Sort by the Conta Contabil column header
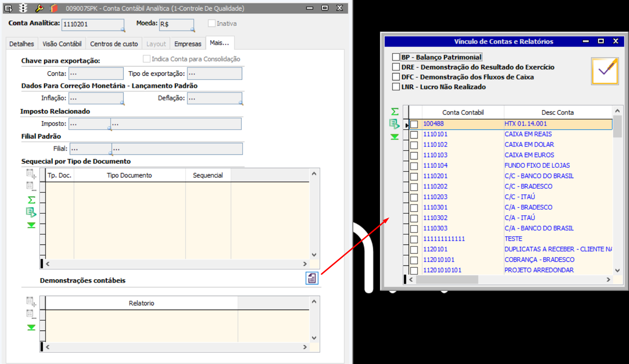The height and width of the screenshot is (364, 629). pyautogui.click(x=463, y=112)
